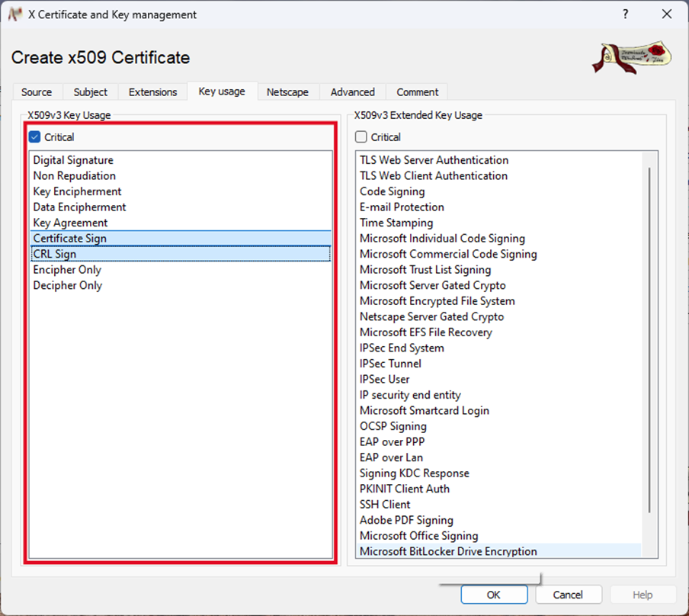Viewport: 689px width, 616px height.
Task: Select Digital Signature key usage
Action: click(73, 160)
